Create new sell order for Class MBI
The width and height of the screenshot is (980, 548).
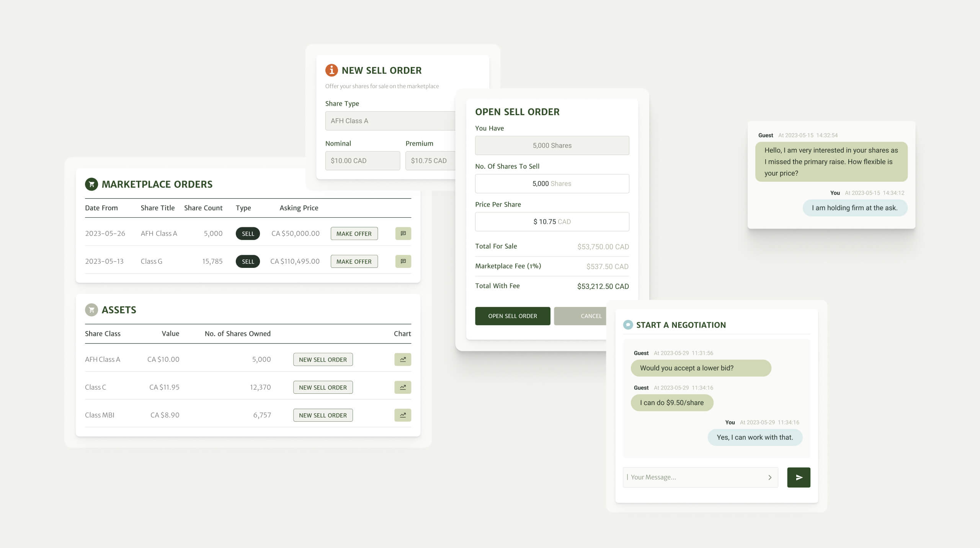click(323, 415)
